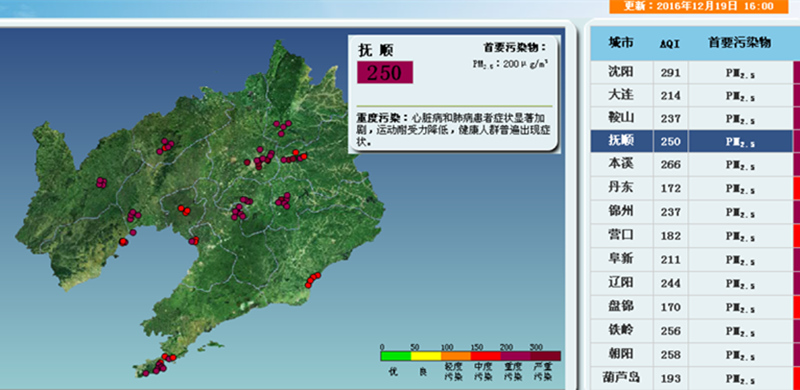Click the yellow 良 legend color swatch
The image size is (800, 390).
(x=426, y=356)
